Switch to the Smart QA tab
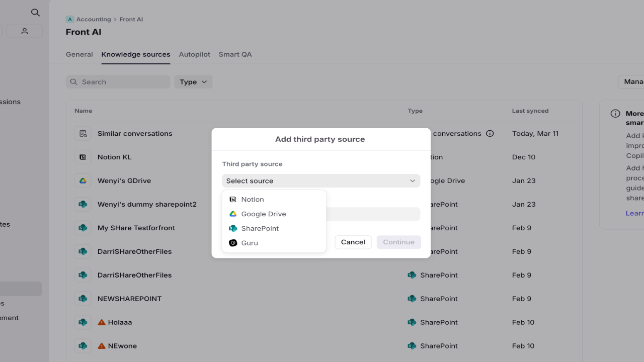The width and height of the screenshot is (644, 362). pos(235,54)
